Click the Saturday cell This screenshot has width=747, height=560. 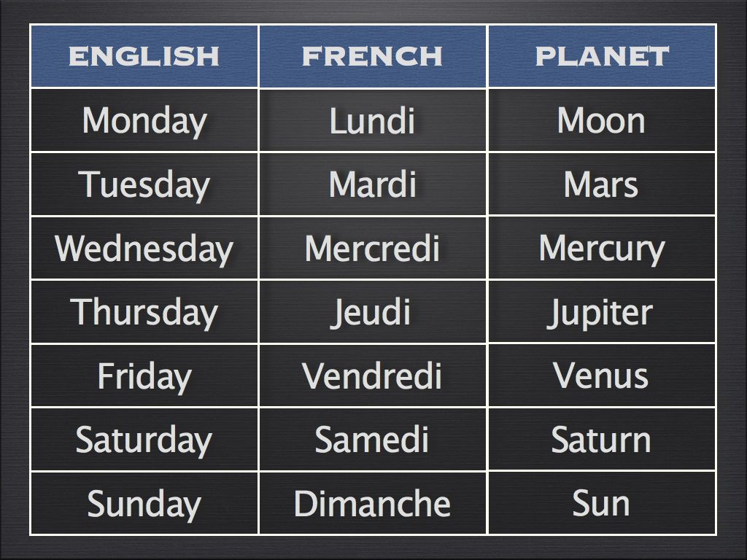click(144, 439)
